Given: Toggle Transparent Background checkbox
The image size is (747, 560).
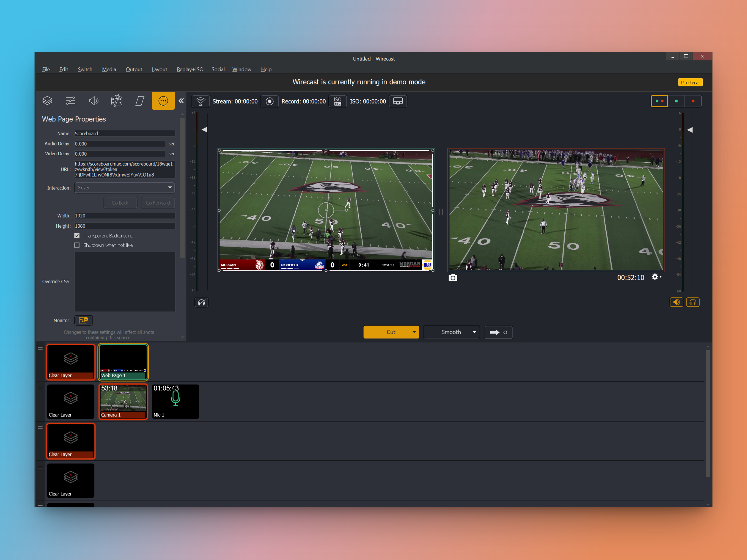Looking at the screenshot, I should [x=77, y=236].
